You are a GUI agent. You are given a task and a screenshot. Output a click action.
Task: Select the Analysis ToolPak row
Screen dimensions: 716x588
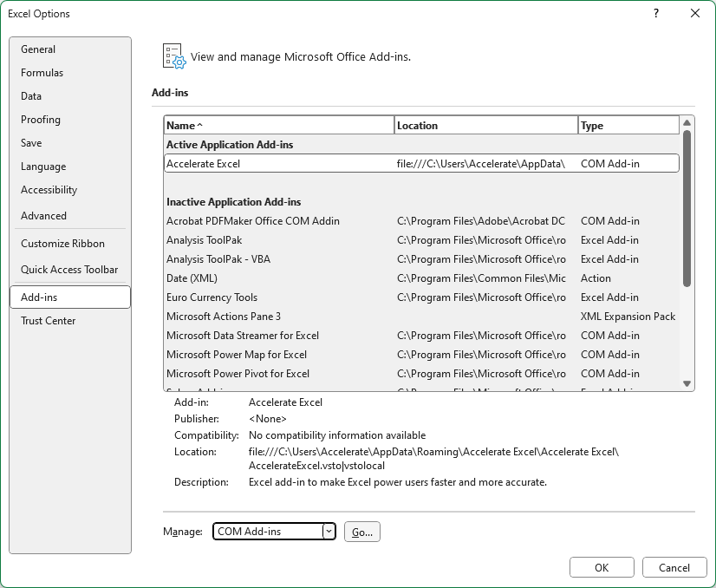pyautogui.click(x=421, y=240)
